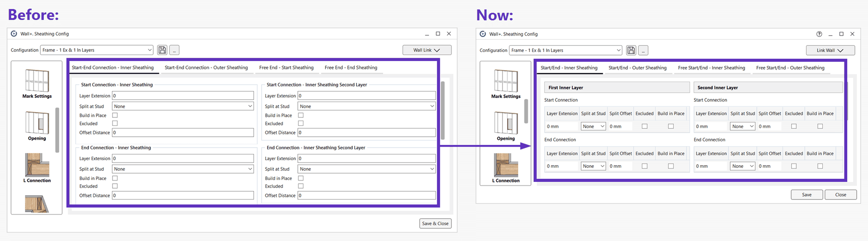
Task: Click the save disk icon in Before window
Action: 162,50
